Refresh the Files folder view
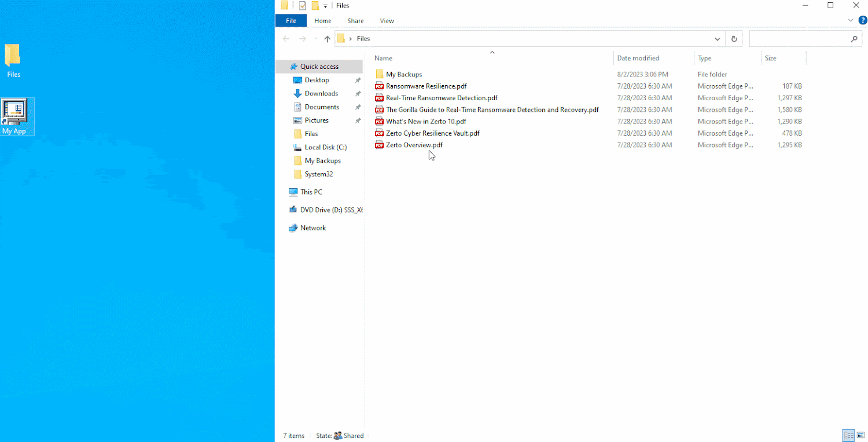The width and height of the screenshot is (868, 442). [x=733, y=38]
